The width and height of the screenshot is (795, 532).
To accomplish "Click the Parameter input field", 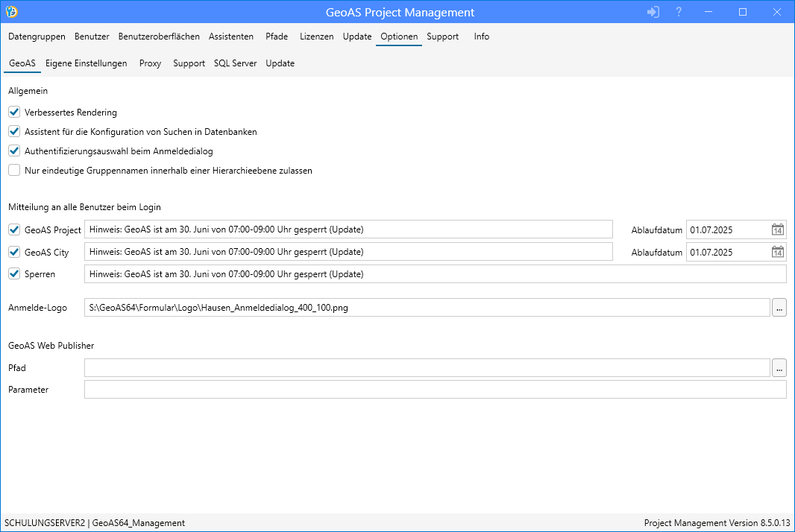I will pos(436,390).
